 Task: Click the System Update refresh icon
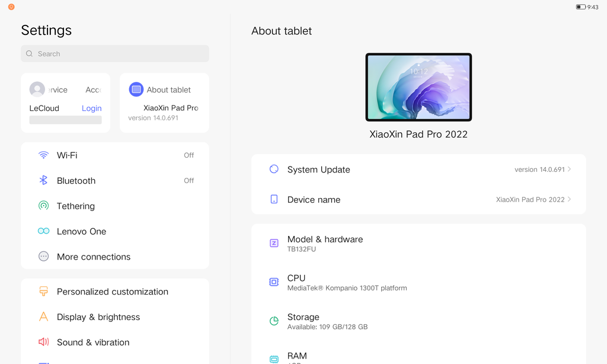coord(274,169)
